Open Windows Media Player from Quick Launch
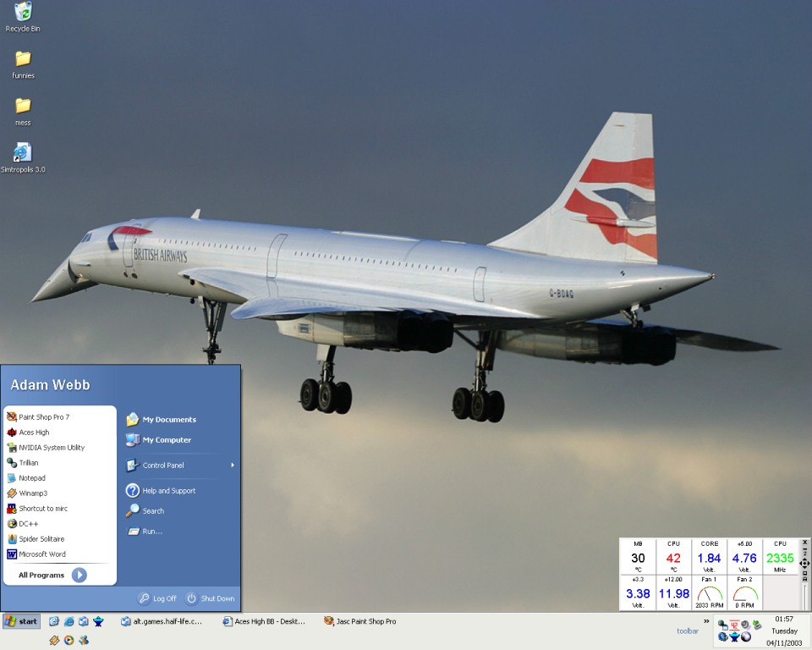Image resolution: width=812 pixels, height=650 pixels. point(69,641)
